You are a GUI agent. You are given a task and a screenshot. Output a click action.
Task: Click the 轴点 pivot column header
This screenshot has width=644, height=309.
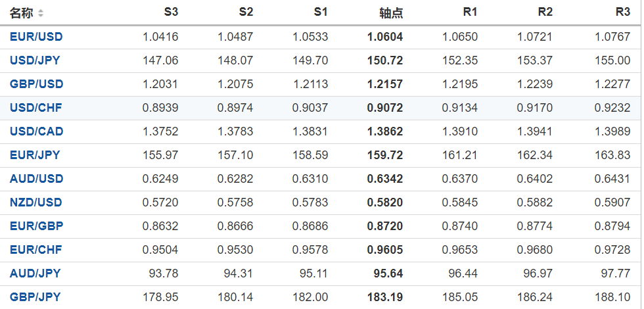tap(391, 13)
